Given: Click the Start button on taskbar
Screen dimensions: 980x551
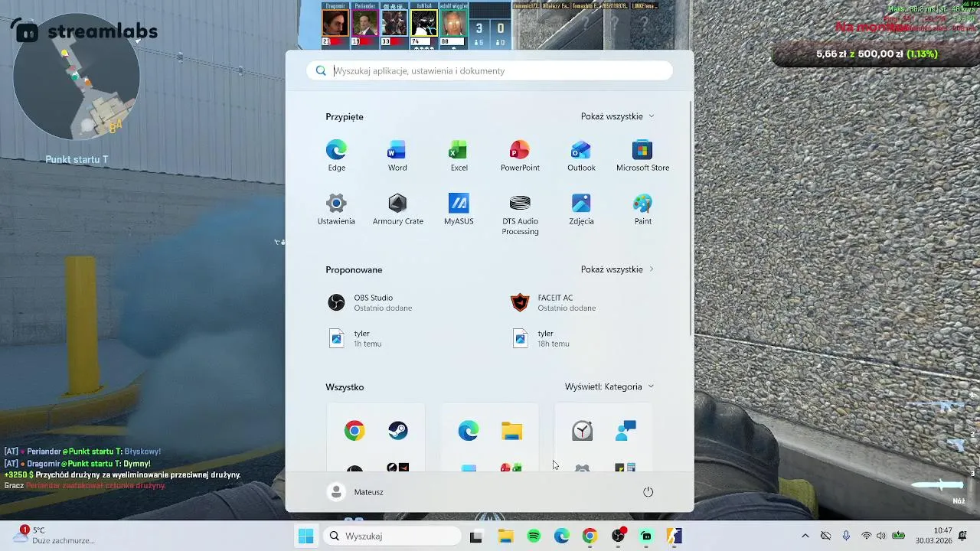Looking at the screenshot, I should pos(305,536).
